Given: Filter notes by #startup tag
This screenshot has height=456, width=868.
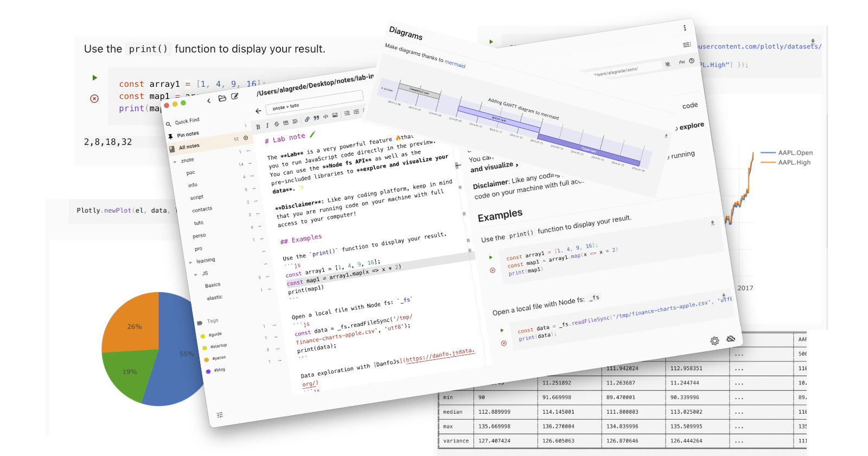Looking at the screenshot, I should pos(219,346).
